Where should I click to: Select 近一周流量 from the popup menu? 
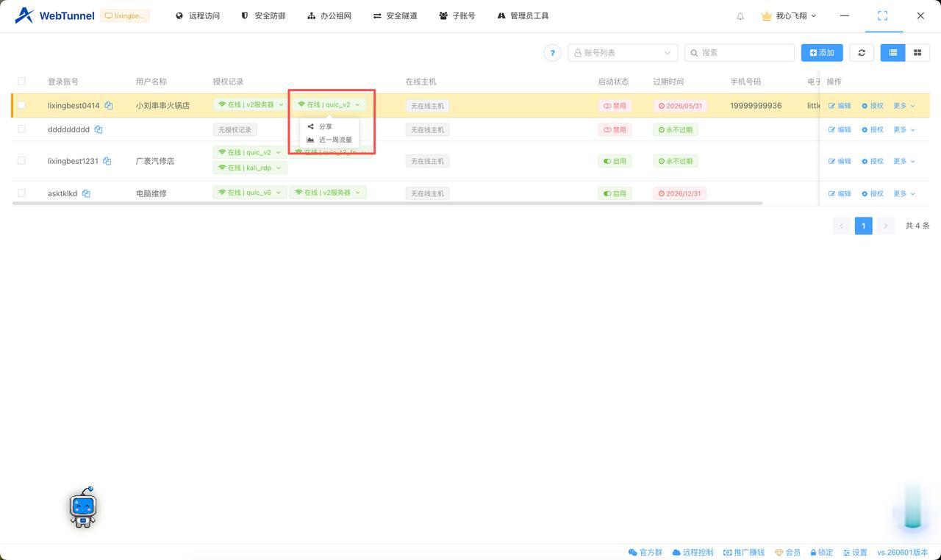pos(329,140)
